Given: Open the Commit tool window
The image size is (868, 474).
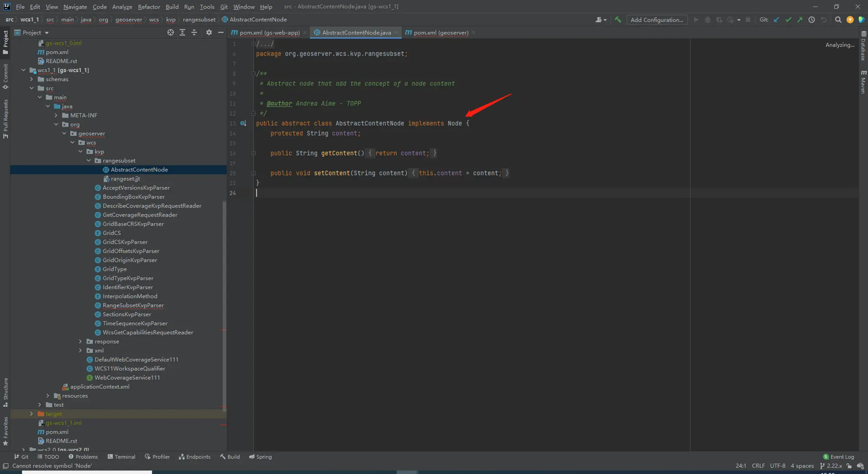Looking at the screenshot, I should click(x=5, y=76).
